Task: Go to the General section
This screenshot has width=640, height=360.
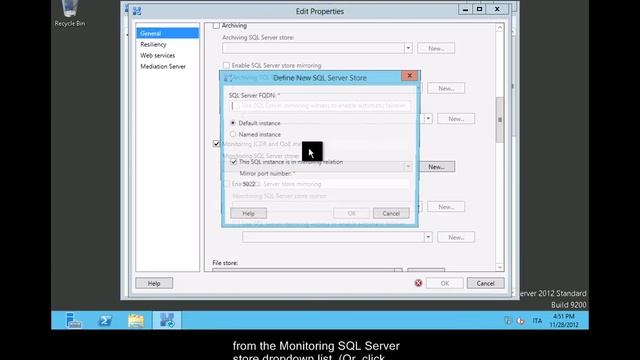Action: pyautogui.click(x=168, y=33)
